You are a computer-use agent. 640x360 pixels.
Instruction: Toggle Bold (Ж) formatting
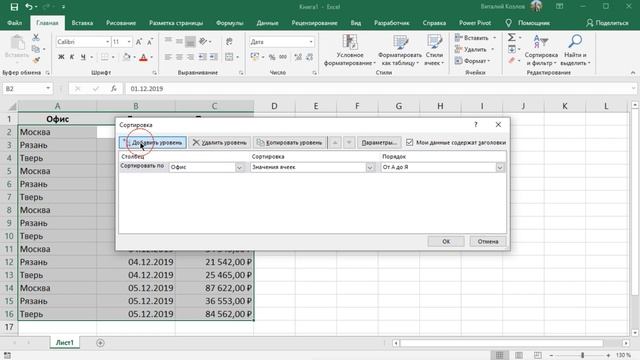(61, 57)
